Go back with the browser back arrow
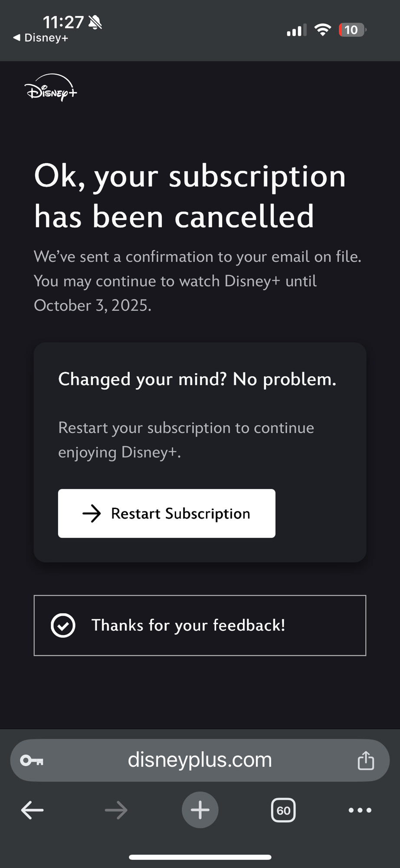The image size is (400, 868). [x=32, y=810]
